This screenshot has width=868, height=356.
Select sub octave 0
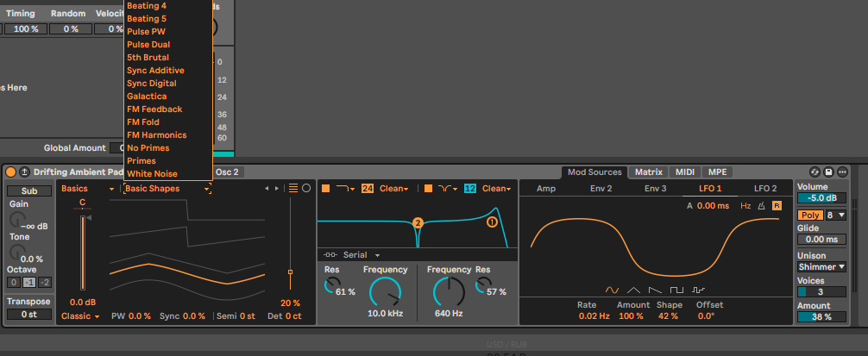pyautogui.click(x=14, y=283)
